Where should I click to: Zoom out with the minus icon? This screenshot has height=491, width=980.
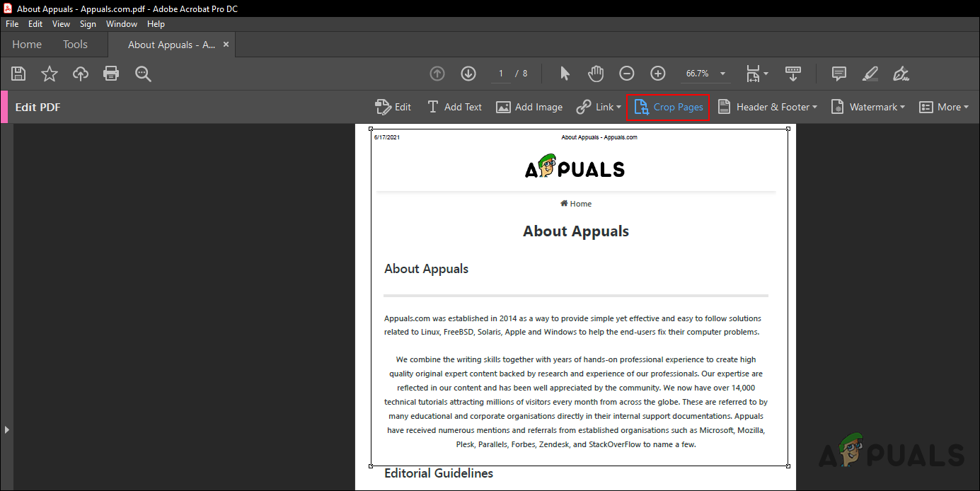627,74
